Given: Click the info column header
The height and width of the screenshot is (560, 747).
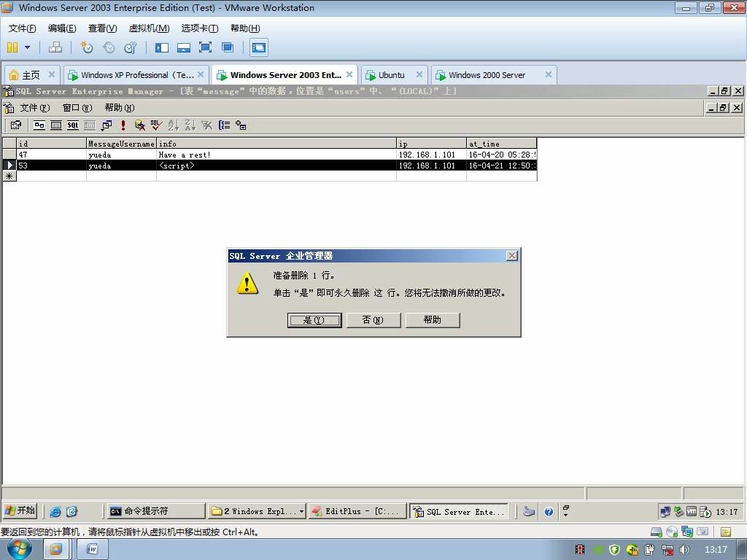Looking at the screenshot, I should 276,144.
